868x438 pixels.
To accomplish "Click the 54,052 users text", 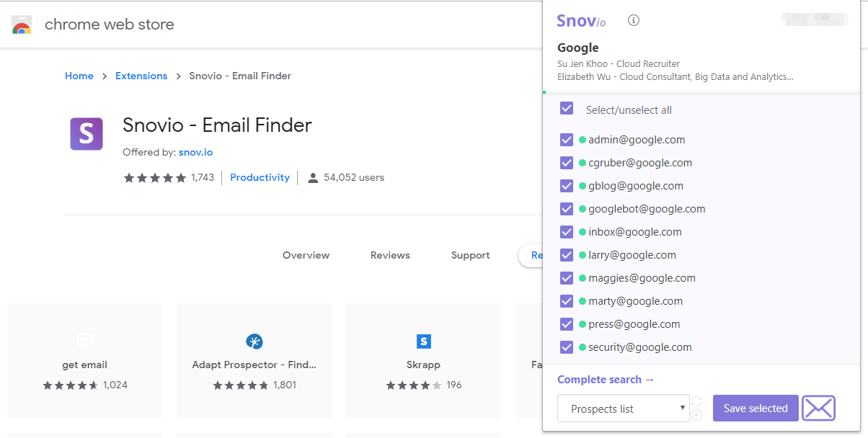I will click(x=354, y=177).
